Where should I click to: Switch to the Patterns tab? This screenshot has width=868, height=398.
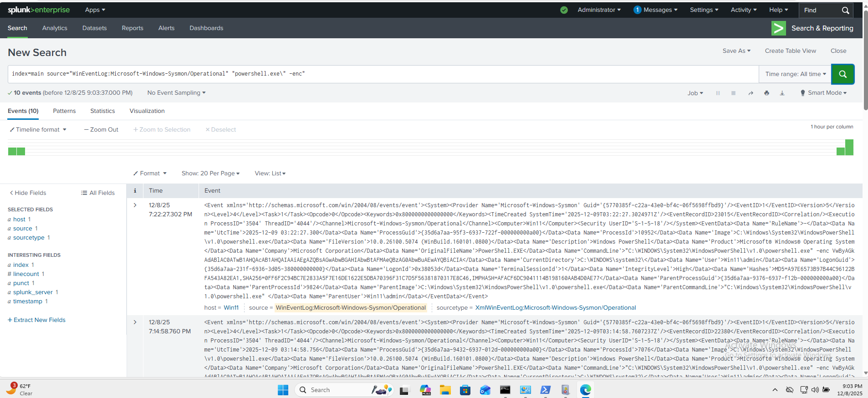(64, 111)
